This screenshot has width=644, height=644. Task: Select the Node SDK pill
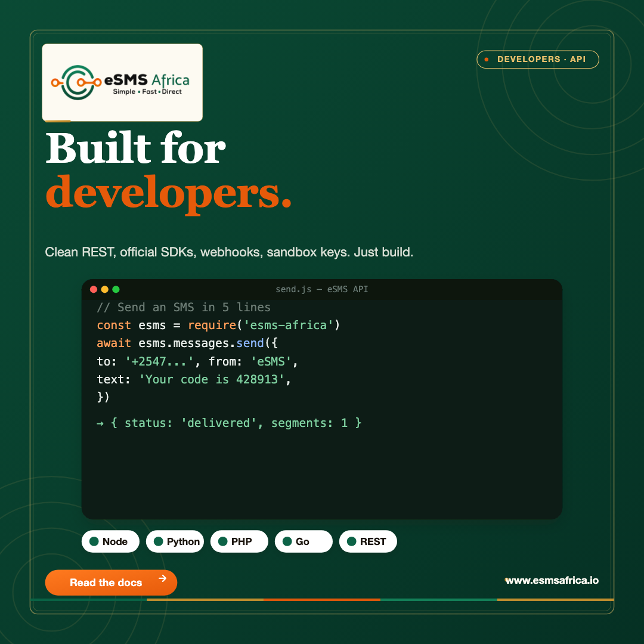[x=110, y=541]
